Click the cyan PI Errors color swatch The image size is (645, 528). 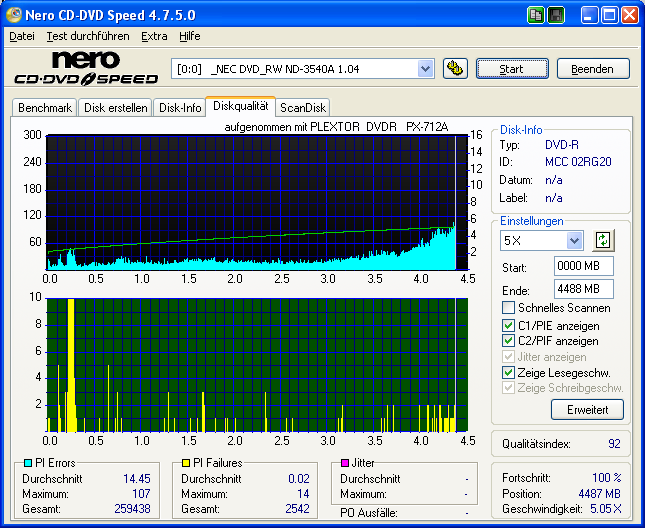(27, 464)
